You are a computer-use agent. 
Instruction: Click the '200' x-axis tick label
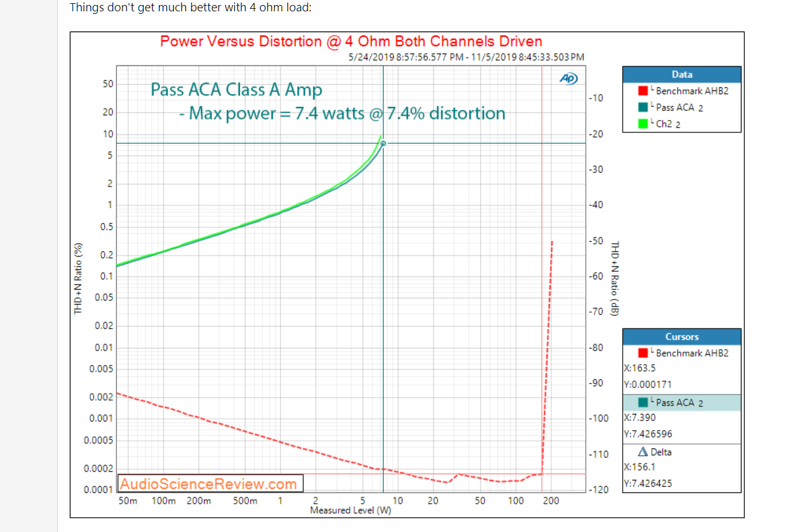pos(551,501)
